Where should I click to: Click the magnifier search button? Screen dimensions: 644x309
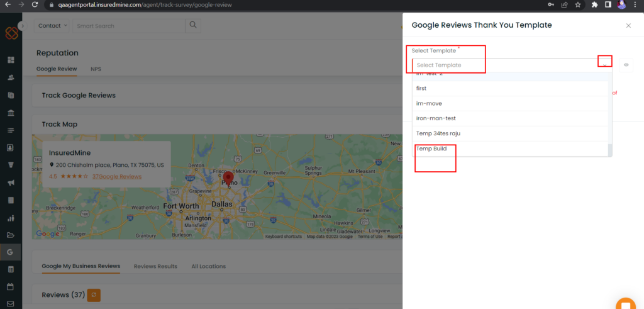pyautogui.click(x=193, y=25)
